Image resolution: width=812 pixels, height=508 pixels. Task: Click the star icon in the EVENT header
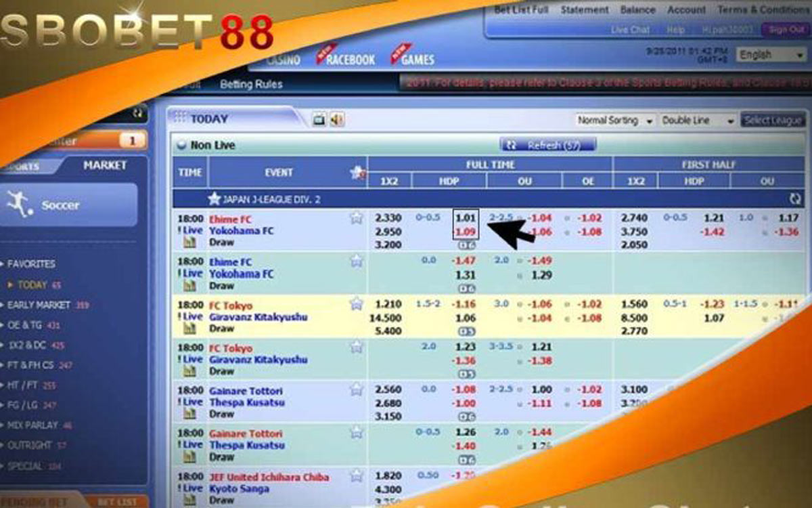tap(357, 173)
